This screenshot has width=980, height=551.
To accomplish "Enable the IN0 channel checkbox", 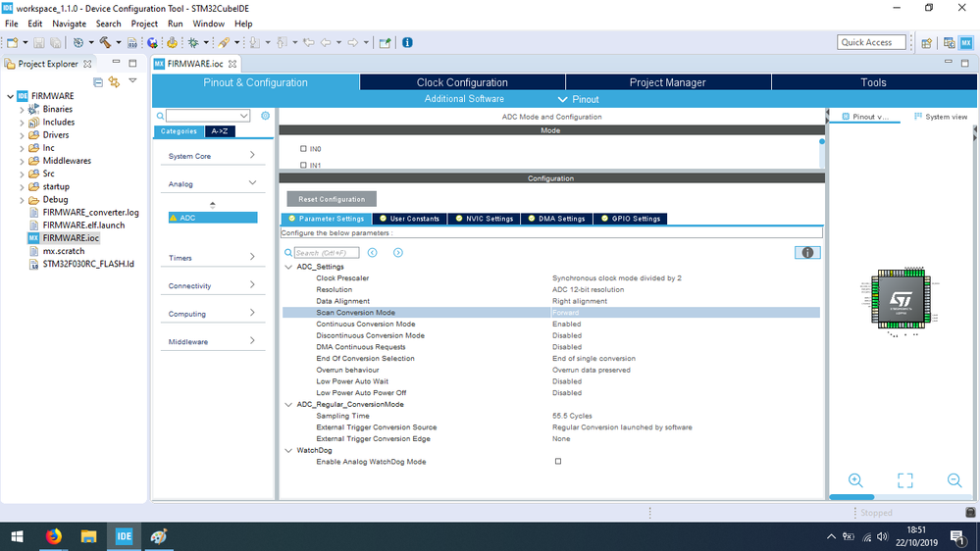I will tap(303, 149).
